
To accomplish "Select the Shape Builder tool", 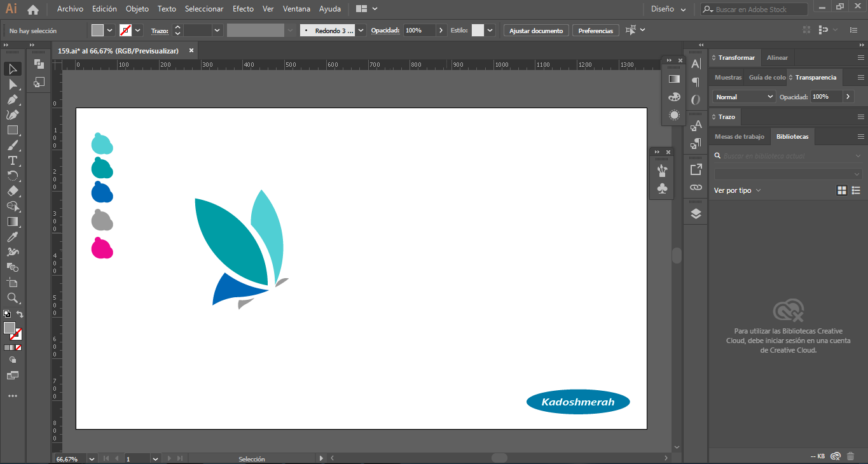I will pos(13,206).
